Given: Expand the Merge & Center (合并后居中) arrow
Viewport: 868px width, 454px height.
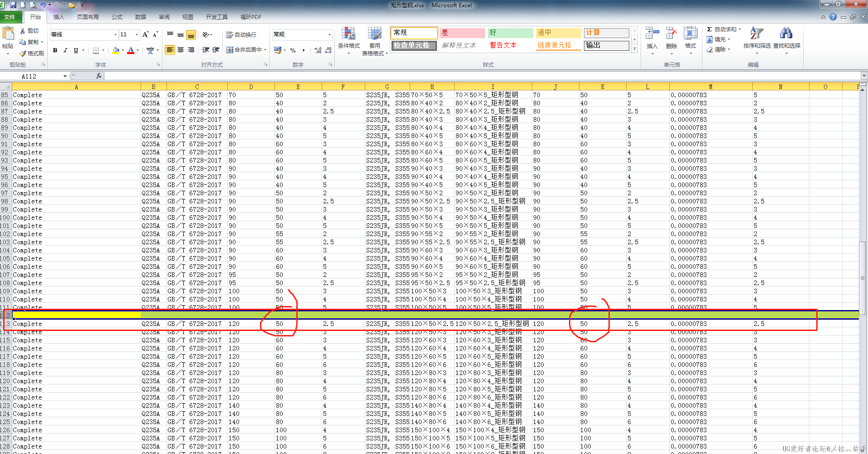Looking at the screenshot, I should [x=265, y=50].
